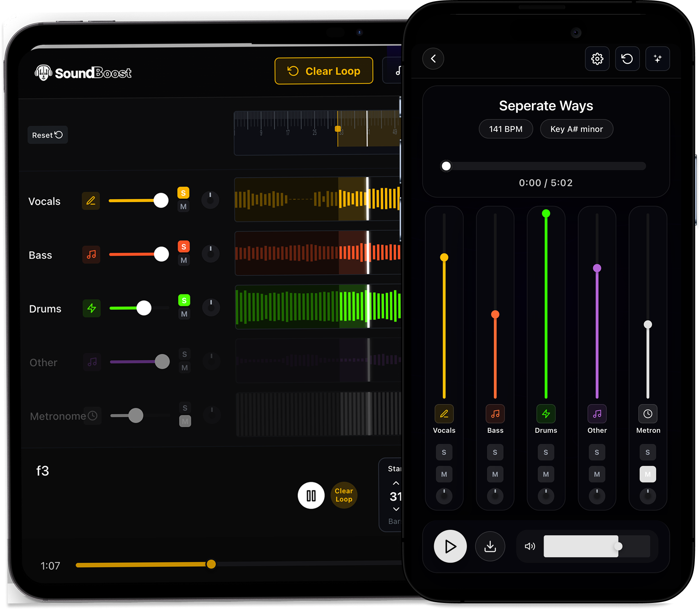Click the Metron pan knob on phone

coord(648,496)
